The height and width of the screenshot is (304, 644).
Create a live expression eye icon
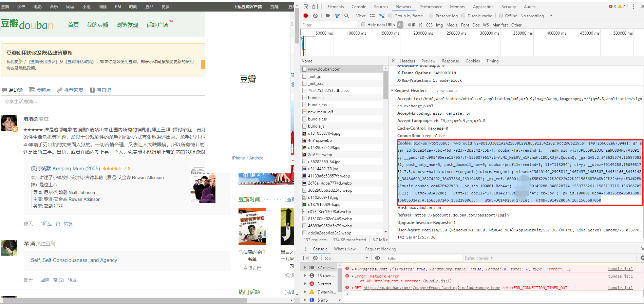(377, 258)
